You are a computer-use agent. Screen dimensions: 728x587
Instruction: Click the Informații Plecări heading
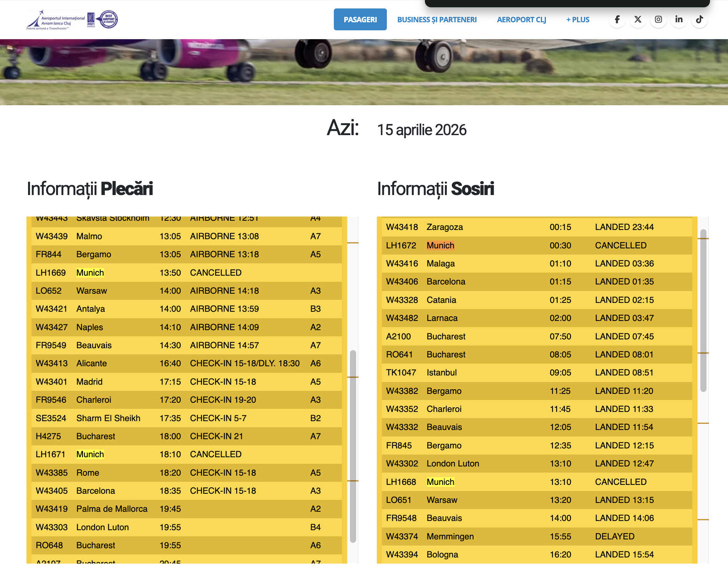(90, 189)
